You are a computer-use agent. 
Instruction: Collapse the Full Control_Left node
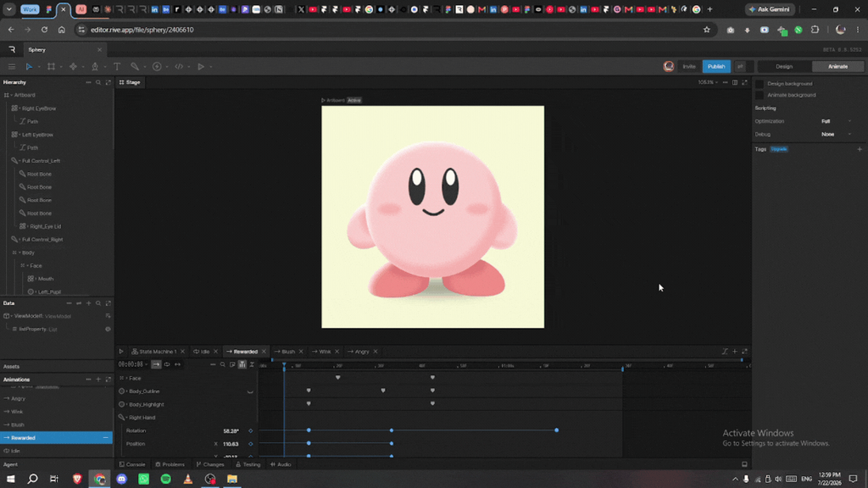coord(19,161)
